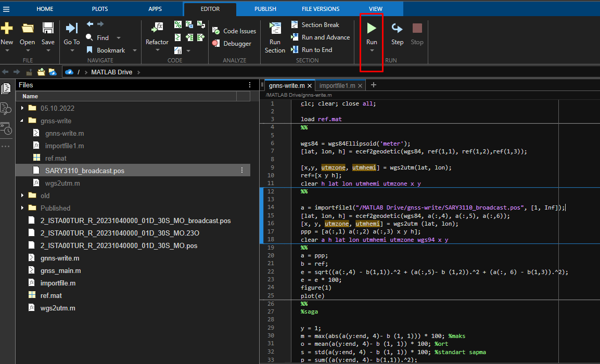Expand the Find dropdown arrow
The image size is (600, 364).
coord(119,38)
